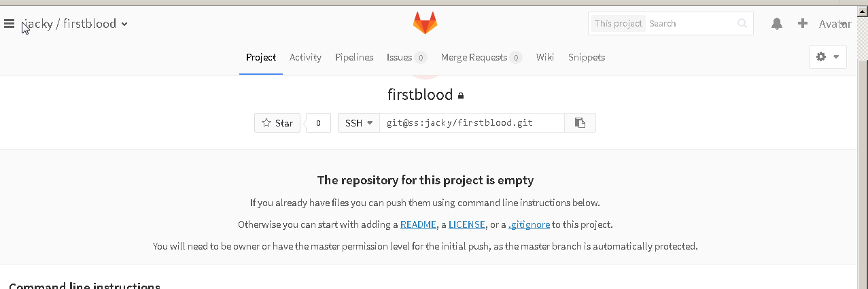868x289 pixels.
Task: Go to the Issues tab
Action: (406, 57)
